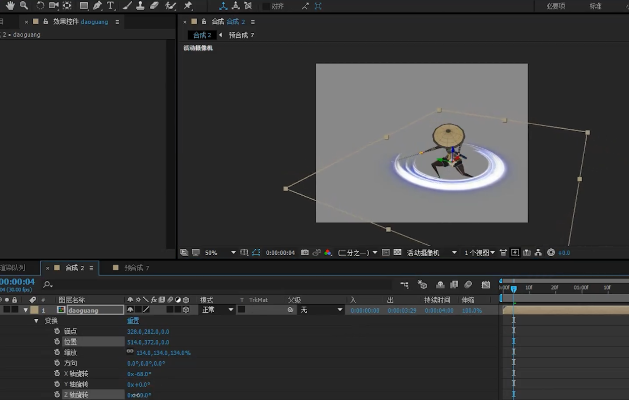629x400 pixels.
Task: Toggle the lock on 效果控件 panel
Action: tap(46, 22)
